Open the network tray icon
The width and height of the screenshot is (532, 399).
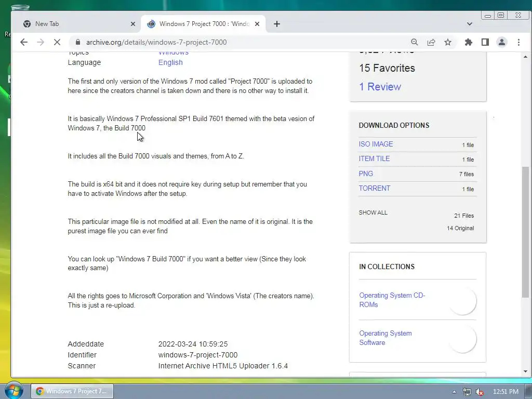point(467,392)
